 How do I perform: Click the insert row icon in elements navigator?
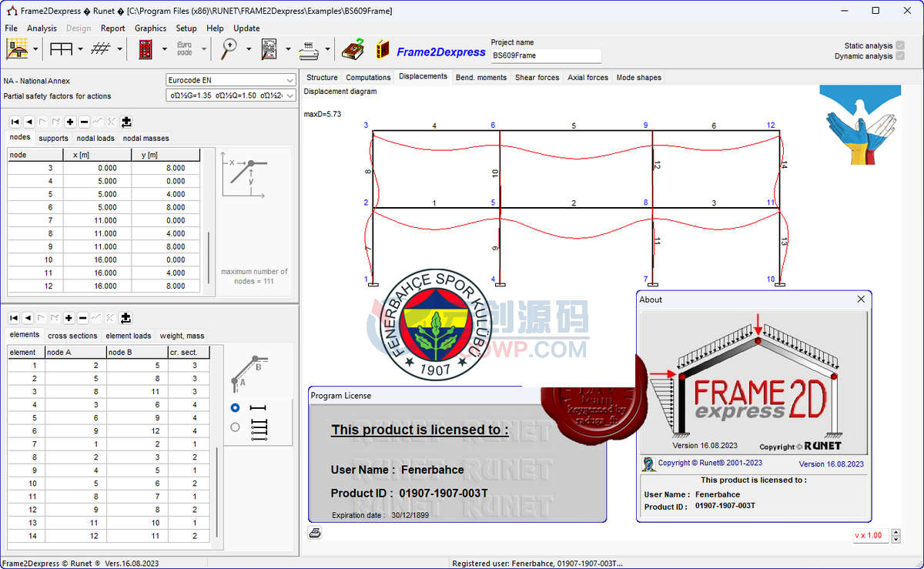pyautogui.click(x=126, y=318)
